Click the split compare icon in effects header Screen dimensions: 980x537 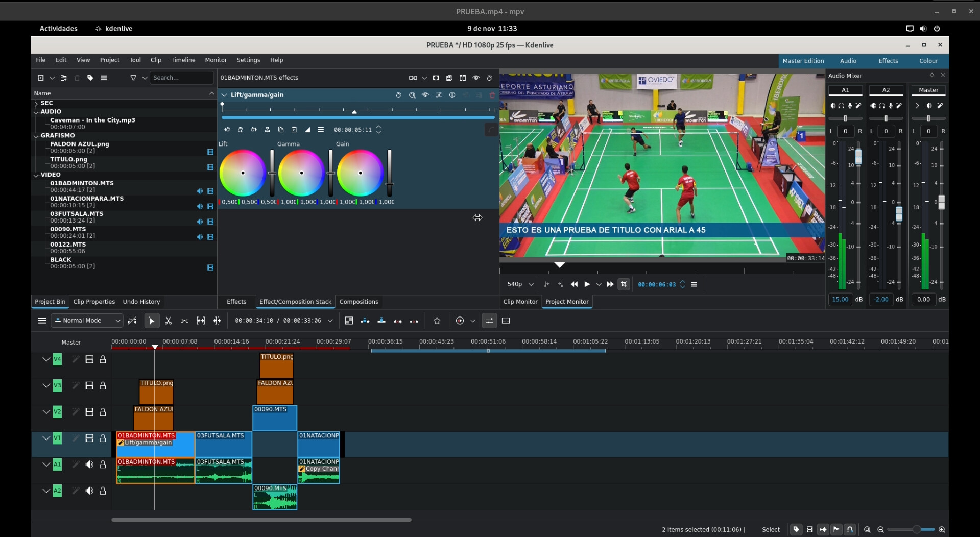coord(462,78)
